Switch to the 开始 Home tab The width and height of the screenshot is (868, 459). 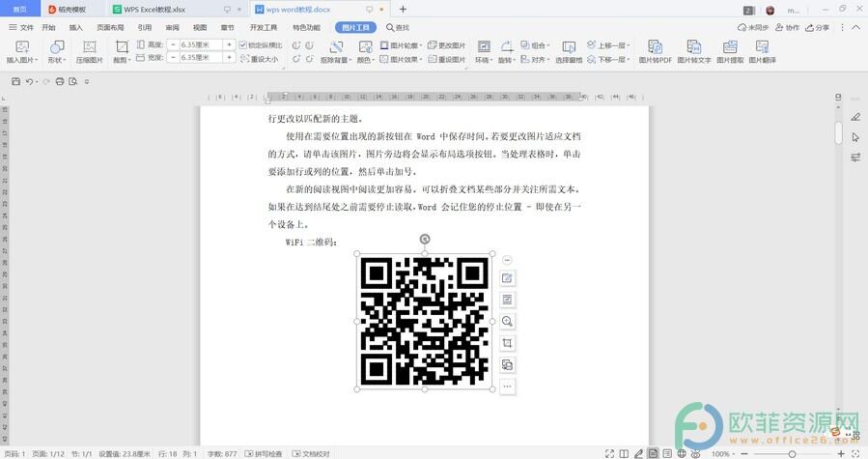point(48,27)
